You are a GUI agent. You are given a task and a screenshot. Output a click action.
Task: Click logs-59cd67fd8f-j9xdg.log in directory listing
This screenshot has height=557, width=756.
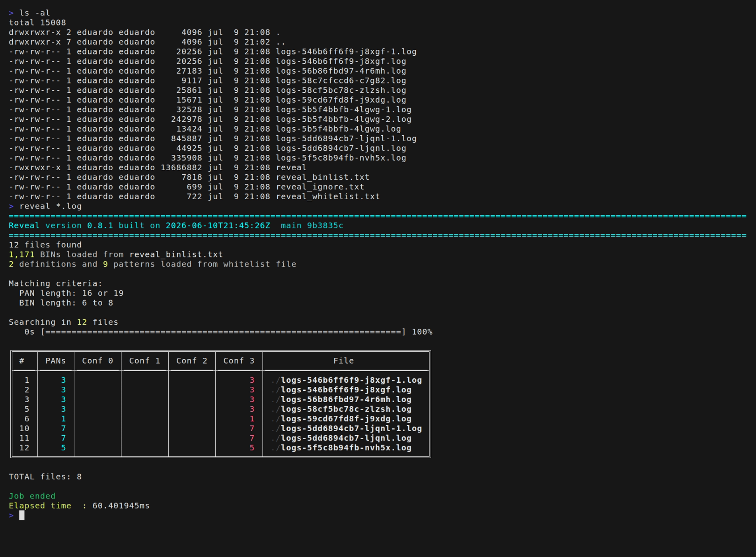tap(341, 100)
